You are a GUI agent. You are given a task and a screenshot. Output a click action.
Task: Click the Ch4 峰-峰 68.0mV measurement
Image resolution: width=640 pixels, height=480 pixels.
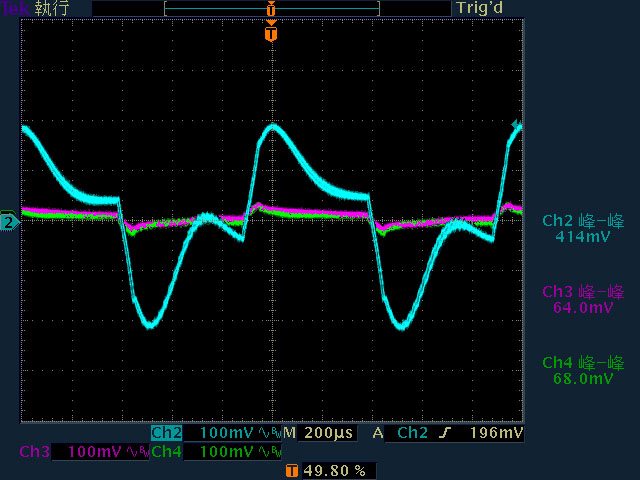(x=581, y=370)
